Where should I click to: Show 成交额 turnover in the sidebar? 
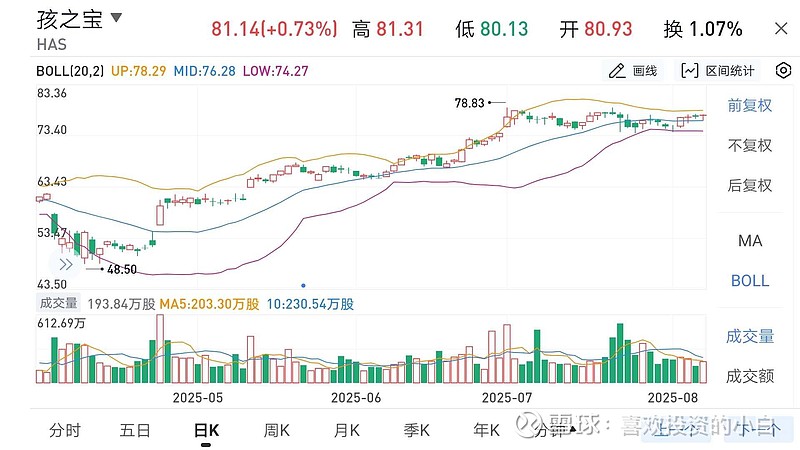click(749, 376)
